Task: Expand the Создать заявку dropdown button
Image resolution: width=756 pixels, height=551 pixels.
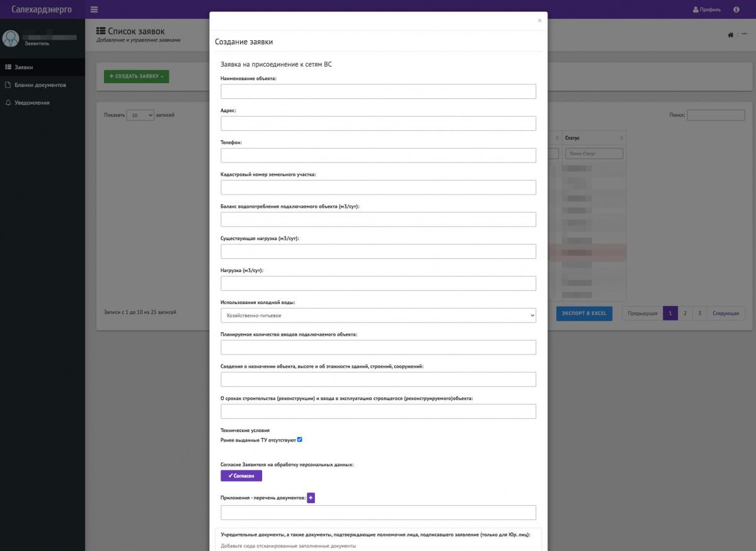Action: pyautogui.click(x=136, y=76)
